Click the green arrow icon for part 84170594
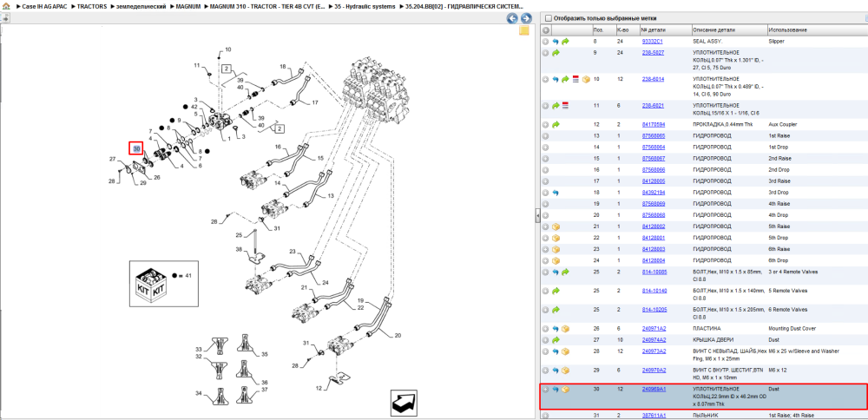This screenshot has height=420, width=868. [556, 124]
